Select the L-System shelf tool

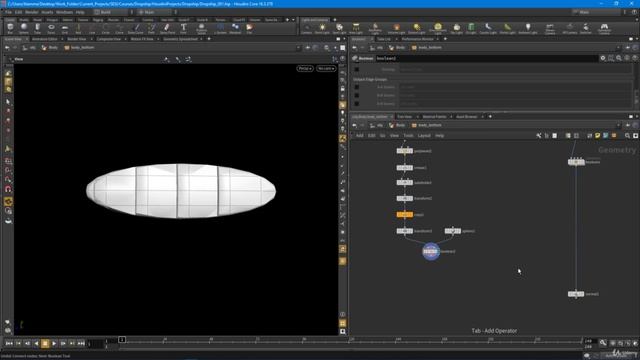[x=220, y=29]
